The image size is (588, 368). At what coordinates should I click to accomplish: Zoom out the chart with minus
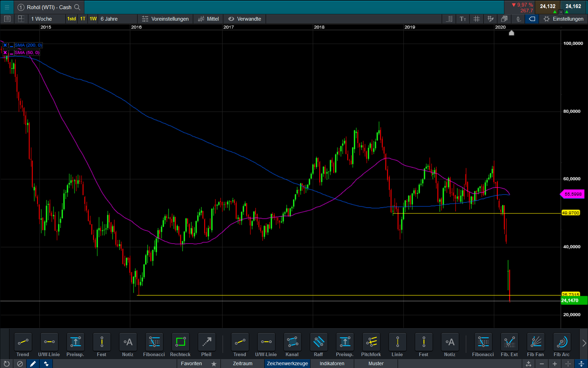pos(542,364)
